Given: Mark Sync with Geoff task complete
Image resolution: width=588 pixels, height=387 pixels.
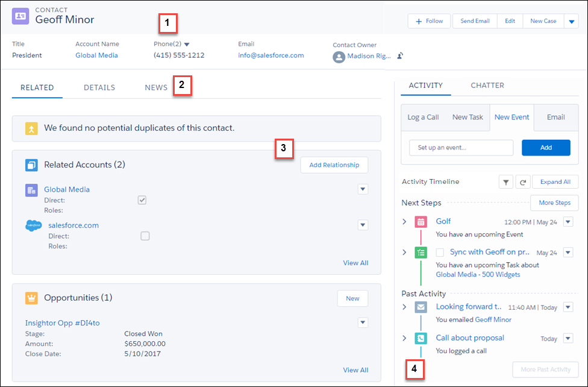Looking at the screenshot, I should click(x=440, y=253).
